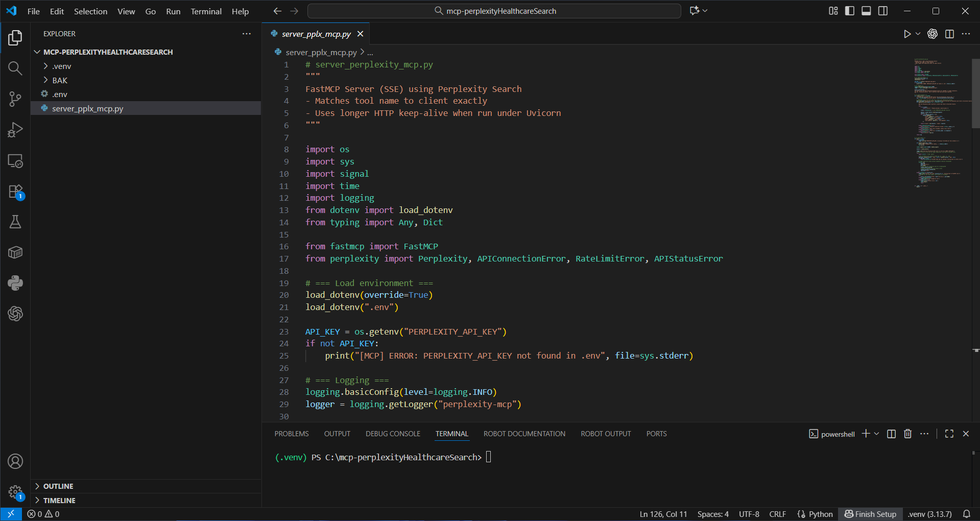Toggle the primary side bar layout button

click(x=850, y=11)
